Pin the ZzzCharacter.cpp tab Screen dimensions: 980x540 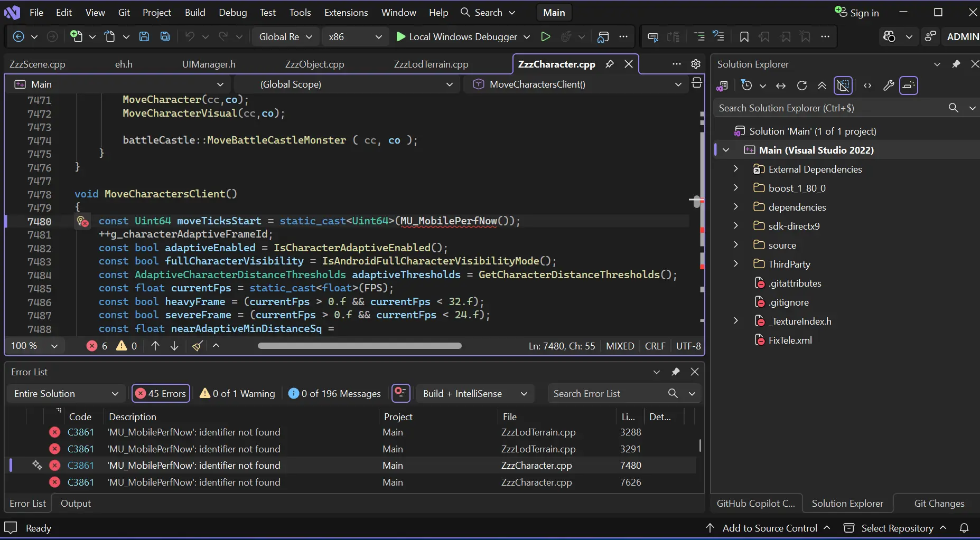coord(610,64)
